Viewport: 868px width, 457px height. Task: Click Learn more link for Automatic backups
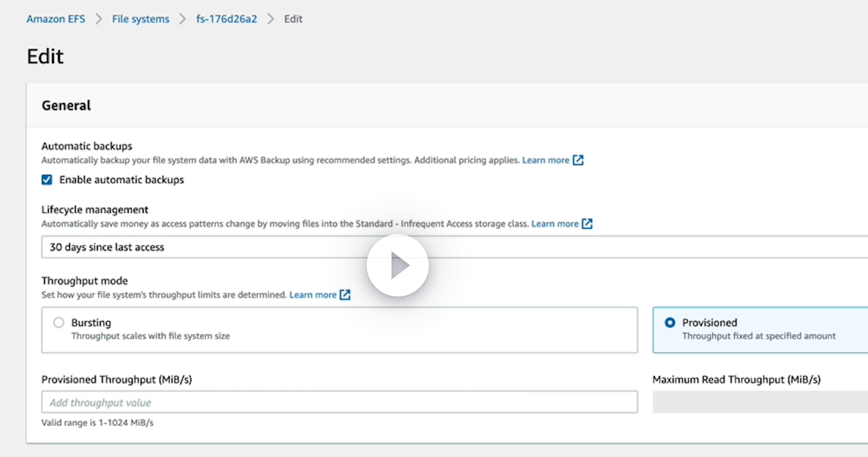click(545, 161)
